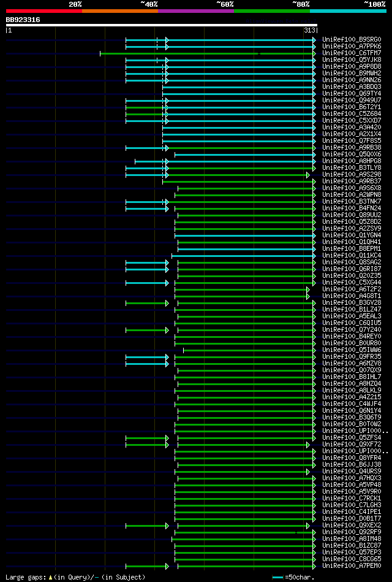The image size is (392, 582).
Task: Select the UniRef100_Q9XF72 label
Action: pos(352,445)
